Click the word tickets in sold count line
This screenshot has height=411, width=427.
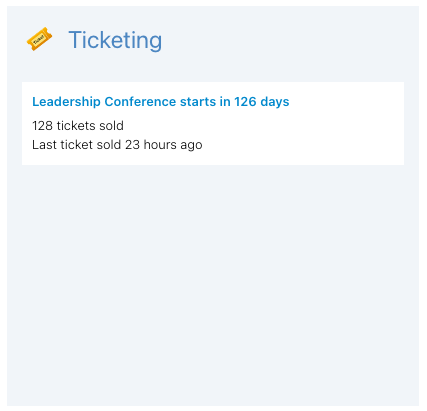point(76,126)
